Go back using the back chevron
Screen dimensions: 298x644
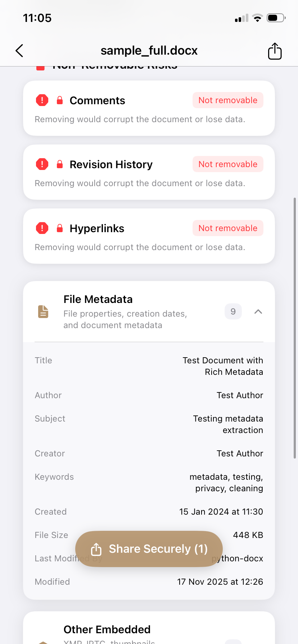19,51
